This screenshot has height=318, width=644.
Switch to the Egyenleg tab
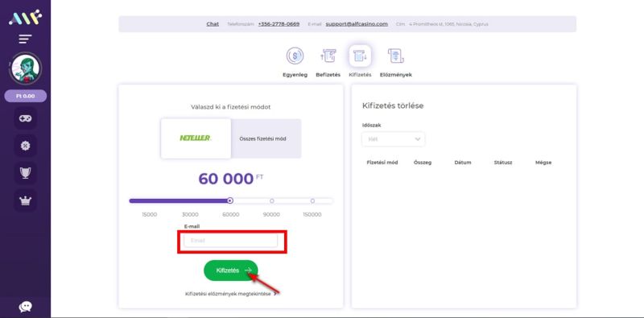pos(295,63)
